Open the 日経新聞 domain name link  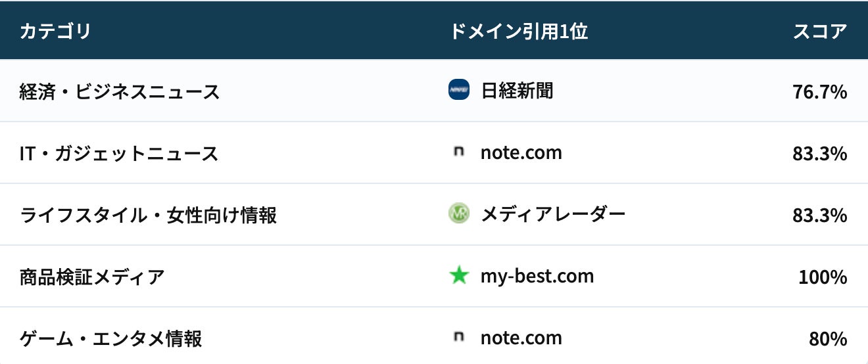517,91
